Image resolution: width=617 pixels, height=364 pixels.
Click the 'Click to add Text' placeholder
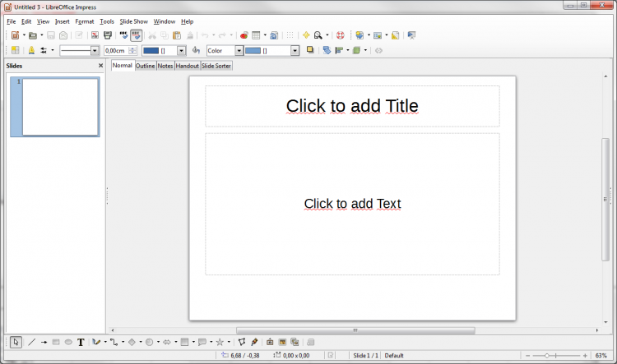(352, 204)
